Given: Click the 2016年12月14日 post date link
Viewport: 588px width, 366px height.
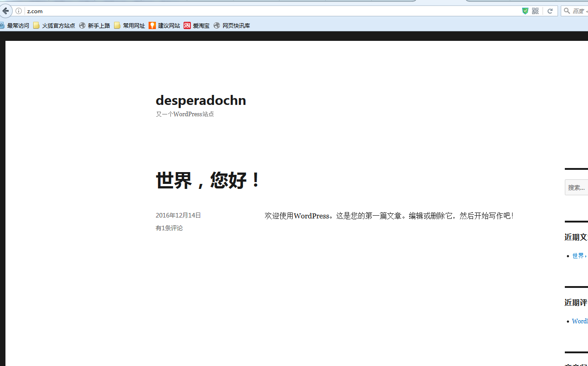Looking at the screenshot, I should 178,215.
